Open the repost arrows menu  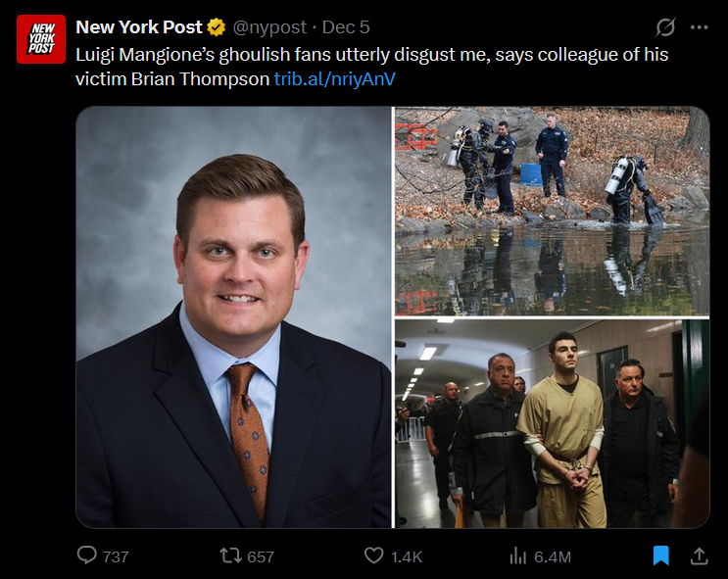point(230,555)
